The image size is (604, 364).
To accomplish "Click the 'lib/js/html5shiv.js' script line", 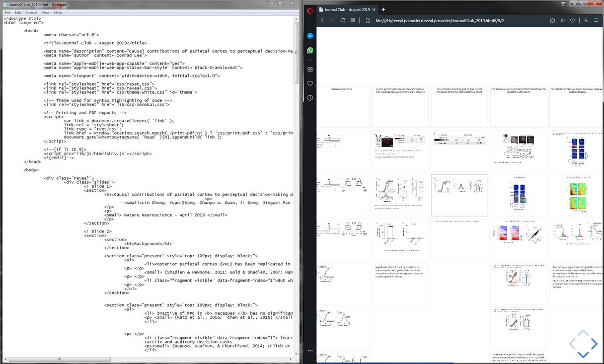I will 98,153.
